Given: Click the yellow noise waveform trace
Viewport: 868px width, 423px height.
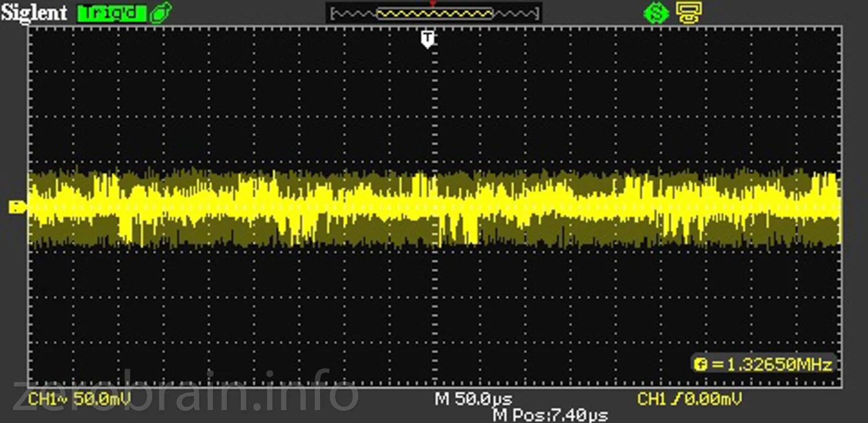Looking at the screenshot, I should click(434, 208).
